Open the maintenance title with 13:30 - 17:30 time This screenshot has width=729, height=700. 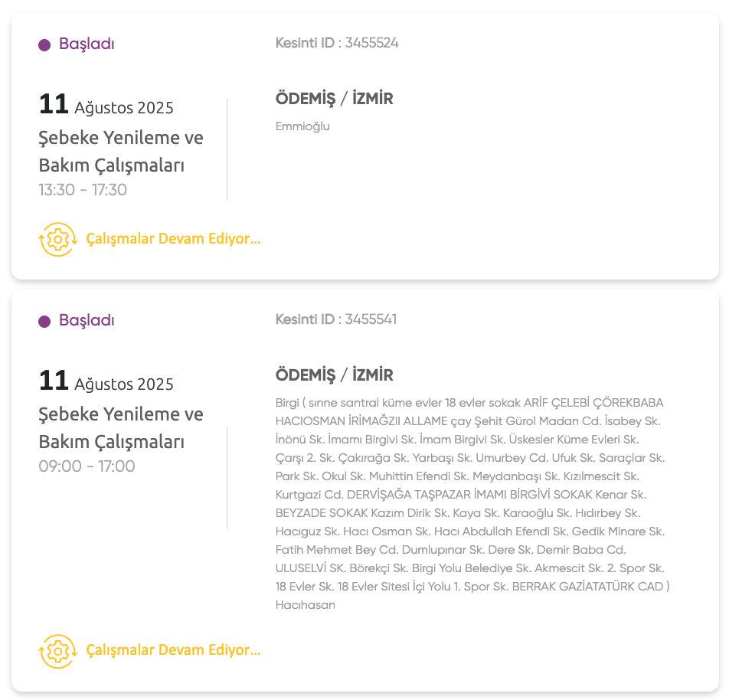coord(121,152)
